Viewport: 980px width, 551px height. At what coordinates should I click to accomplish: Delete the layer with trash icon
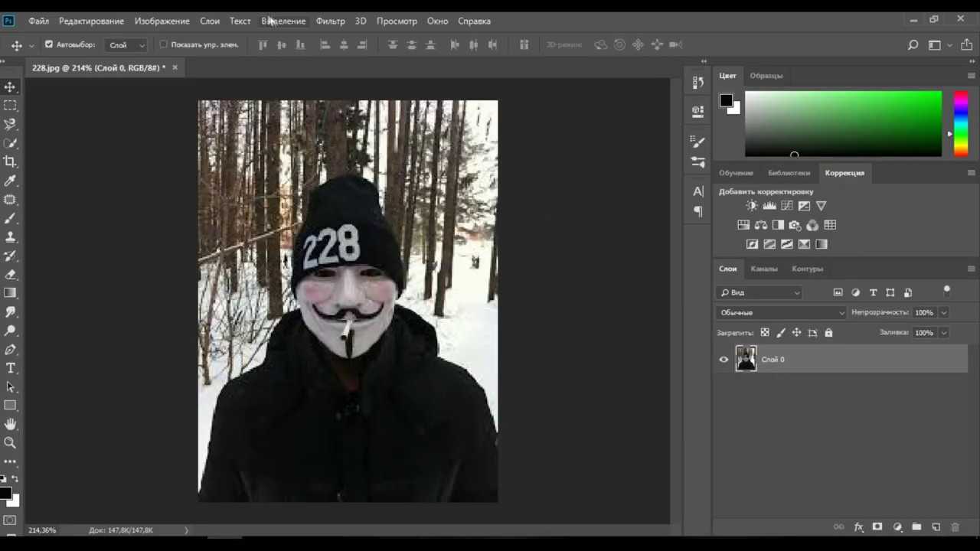(955, 527)
